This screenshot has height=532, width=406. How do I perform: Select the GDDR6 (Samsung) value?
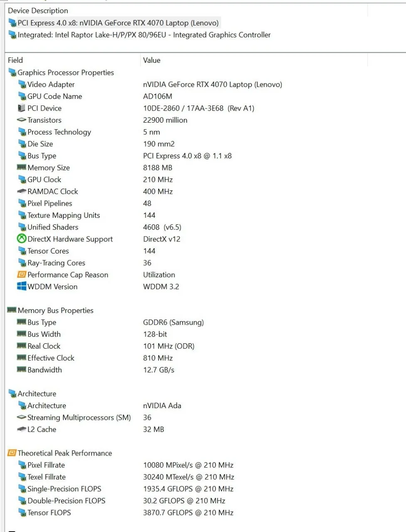173,323
